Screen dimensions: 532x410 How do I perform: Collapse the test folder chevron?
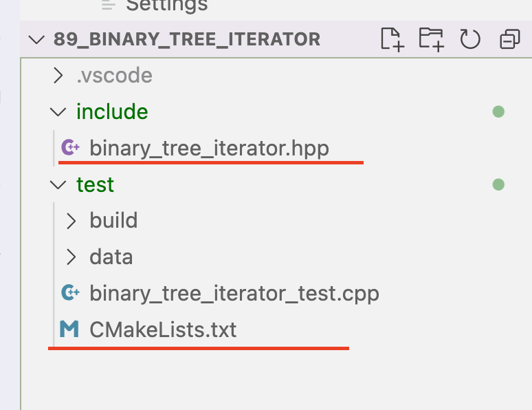(58, 185)
